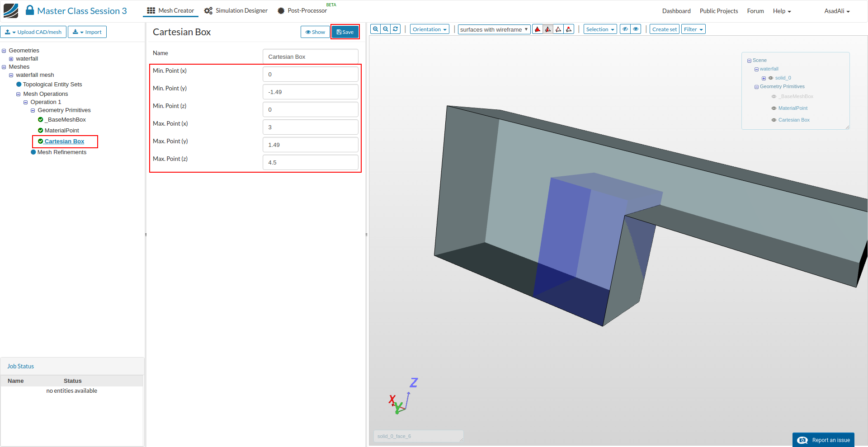Viewport: 868px width, 447px height.
Task: Click the zoom out viewer icon
Action: pyautogui.click(x=386, y=29)
